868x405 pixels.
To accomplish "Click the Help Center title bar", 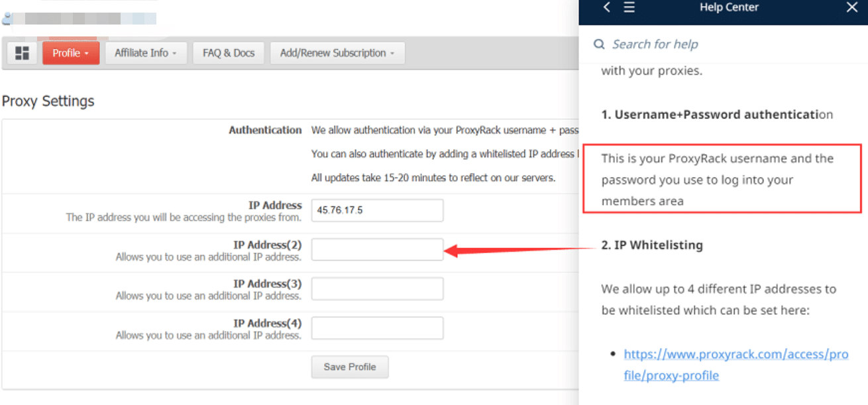I will (729, 7).
